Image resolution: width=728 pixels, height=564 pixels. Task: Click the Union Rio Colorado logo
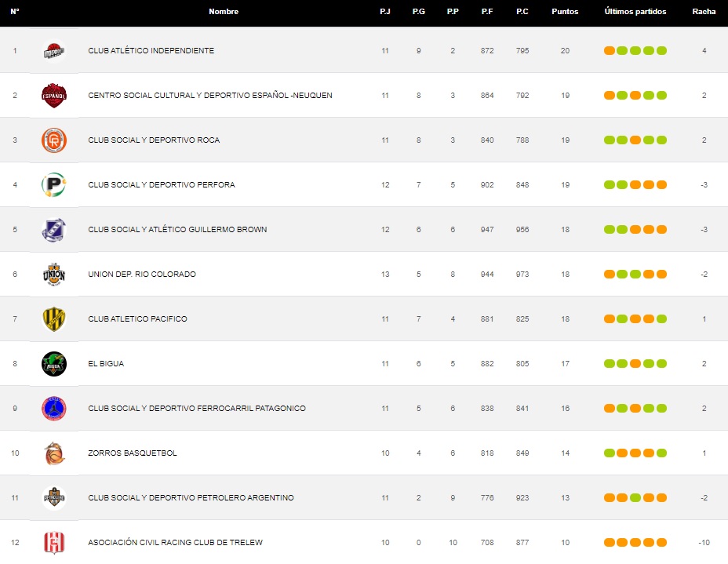coord(54,275)
